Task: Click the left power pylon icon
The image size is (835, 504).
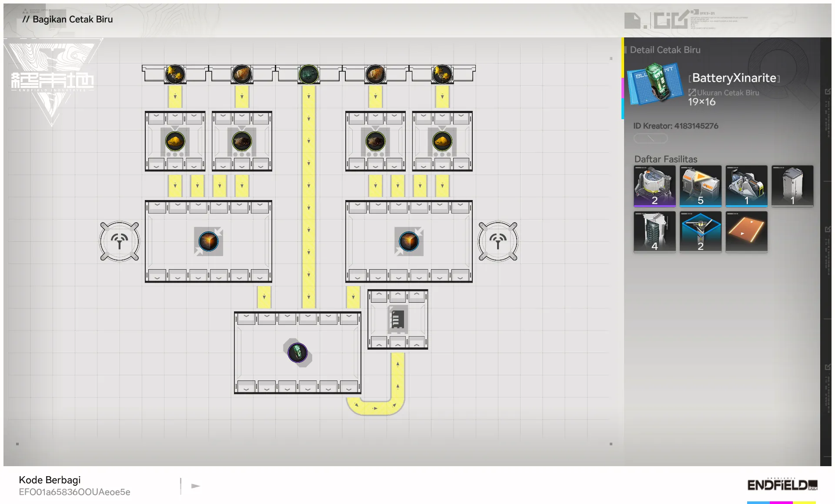Action: coord(120,241)
